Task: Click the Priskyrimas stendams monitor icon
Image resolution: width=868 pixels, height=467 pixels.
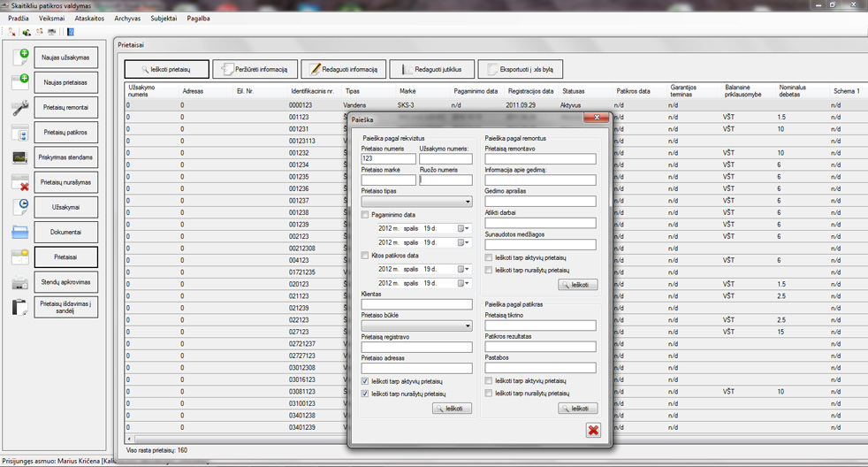Action: pyautogui.click(x=19, y=157)
